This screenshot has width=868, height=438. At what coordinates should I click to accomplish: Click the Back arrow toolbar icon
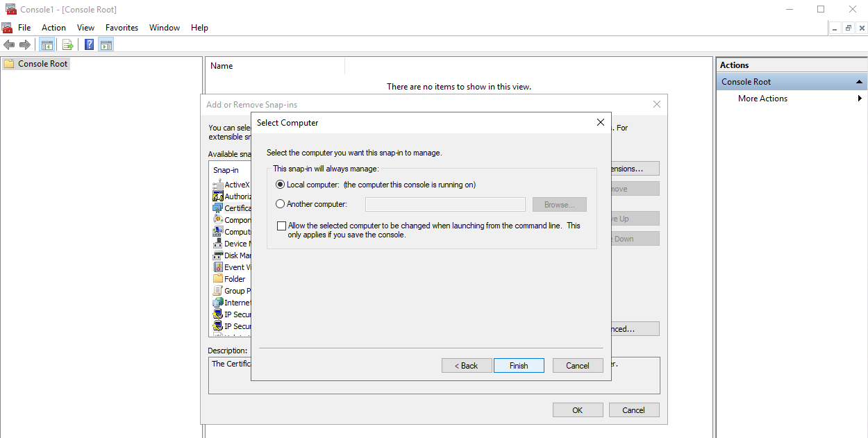pyautogui.click(x=9, y=45)
